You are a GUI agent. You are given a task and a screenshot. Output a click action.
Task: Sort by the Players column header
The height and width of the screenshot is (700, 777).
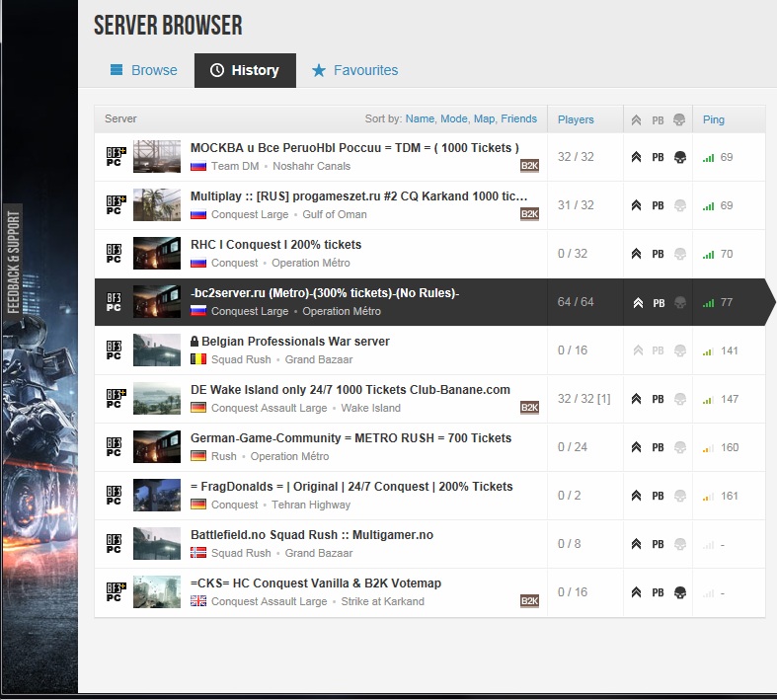(x=576, y=119)
